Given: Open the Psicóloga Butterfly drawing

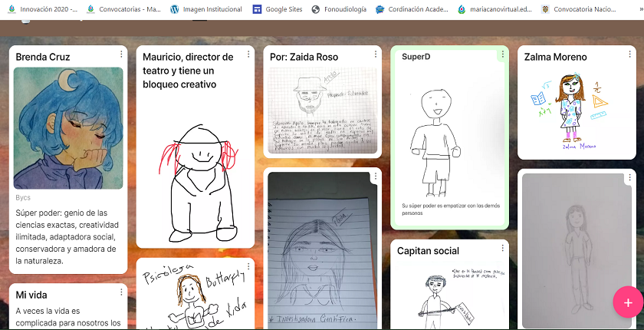Looking at the screenshot, I should click(195, 296).
